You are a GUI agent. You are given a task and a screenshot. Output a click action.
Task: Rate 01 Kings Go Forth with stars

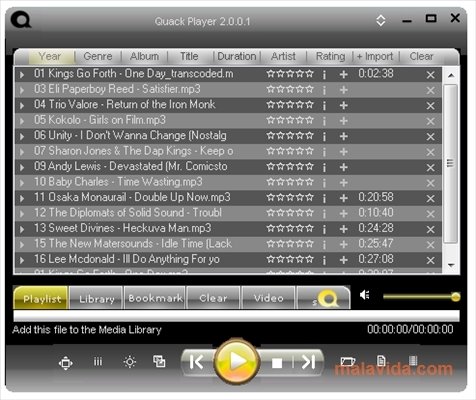click(x=290, y=73)
